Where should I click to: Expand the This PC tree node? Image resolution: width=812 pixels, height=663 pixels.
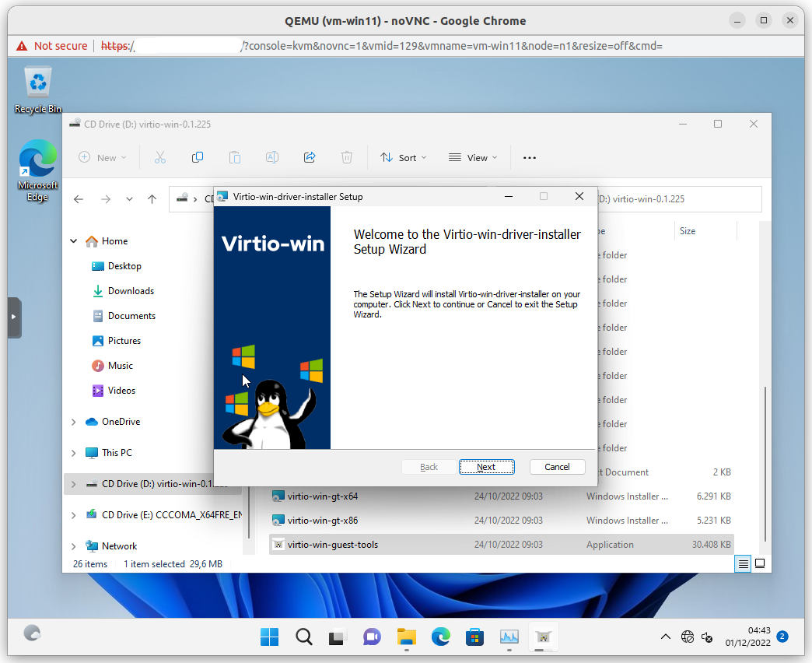pyautogui.click(x=74, y=453)
